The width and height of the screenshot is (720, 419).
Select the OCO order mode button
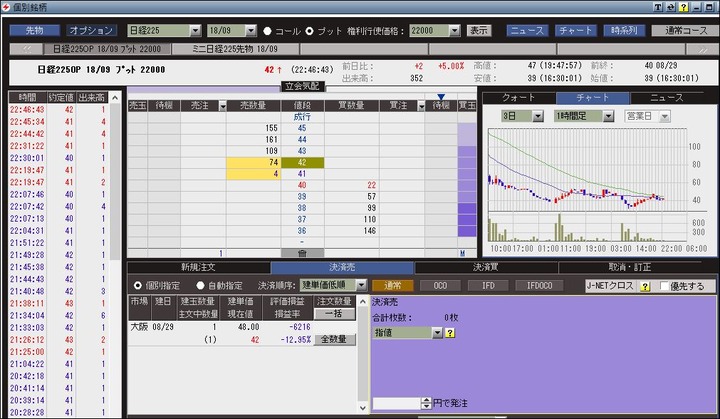pos(440,286)
